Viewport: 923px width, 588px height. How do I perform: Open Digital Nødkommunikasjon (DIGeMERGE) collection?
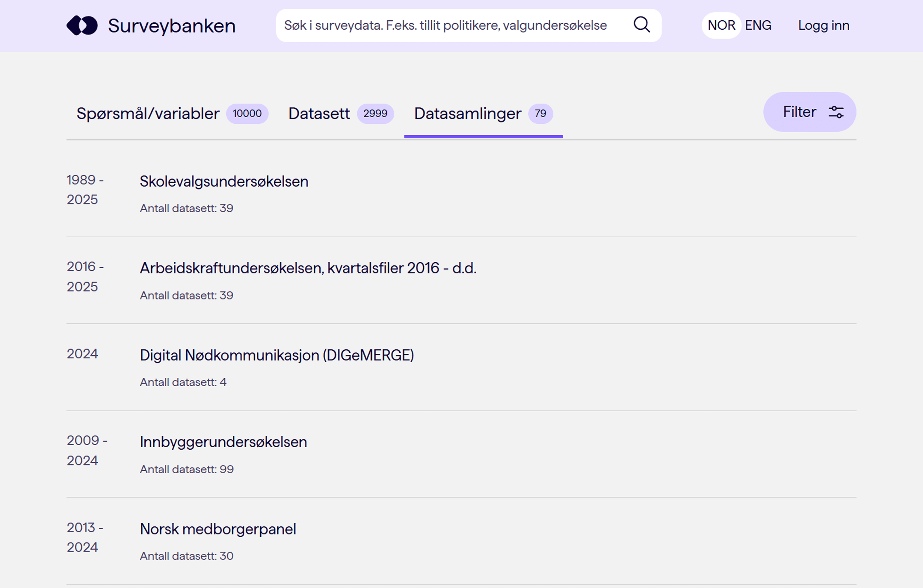[277, 355]
